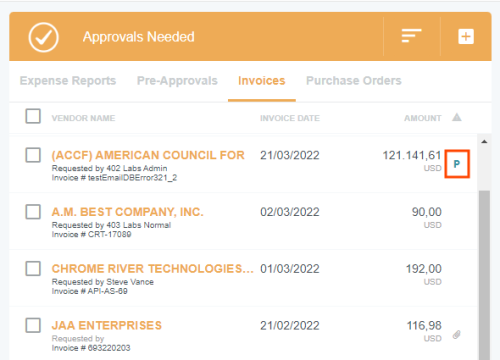Switch to the Expense Reports tab
Screen dimensions: 500x360
68,81
